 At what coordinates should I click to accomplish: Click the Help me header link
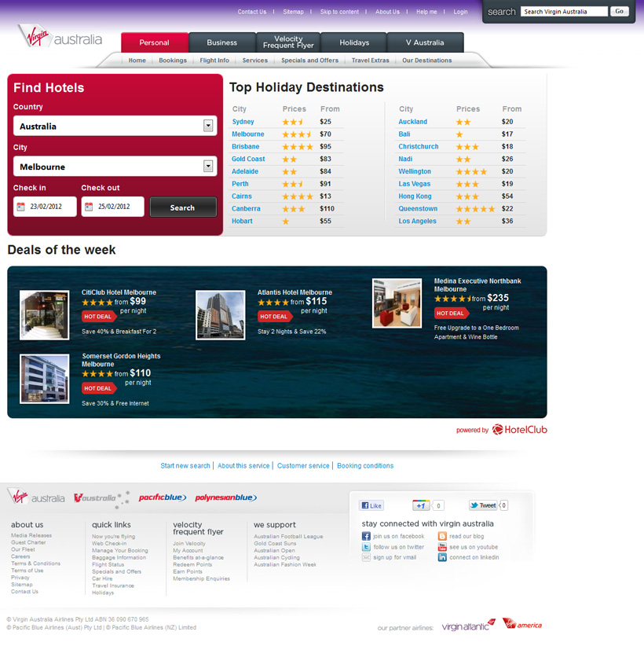[426, 12]
